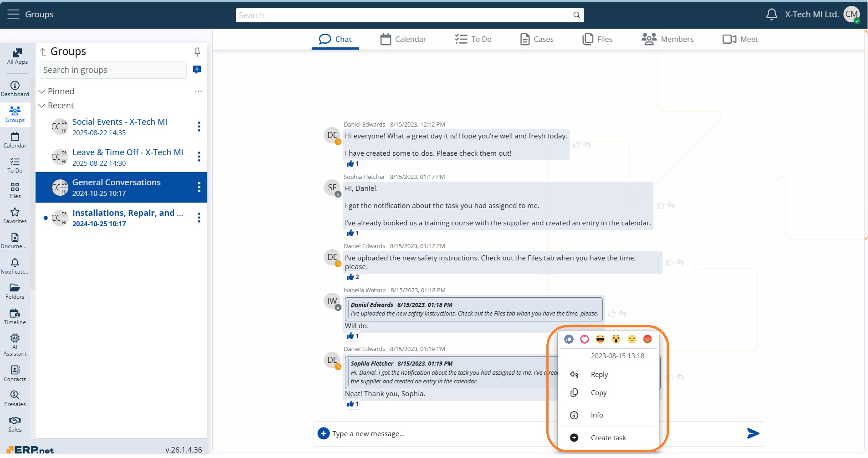The height and width of the screenshot is (458, 868).
Task: Open Sales in the sidebar
Action: pos(15,424)
